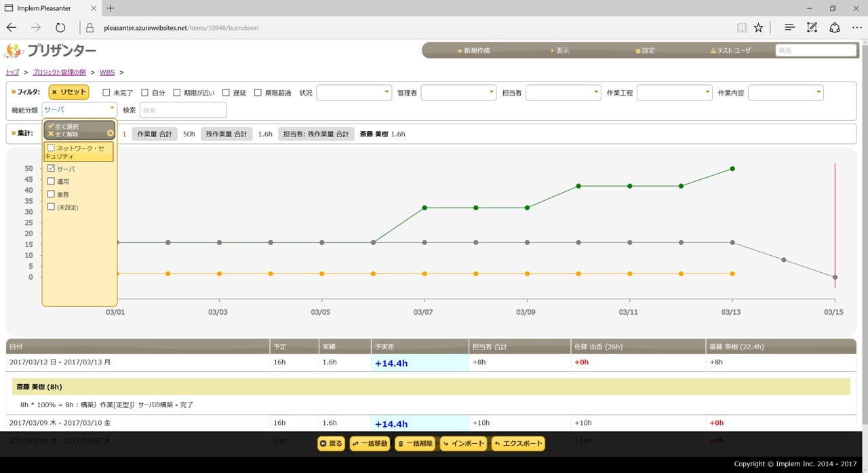868x473 pixels.
Task: Expand the 作業工程 dropdown
Action: 675,92
